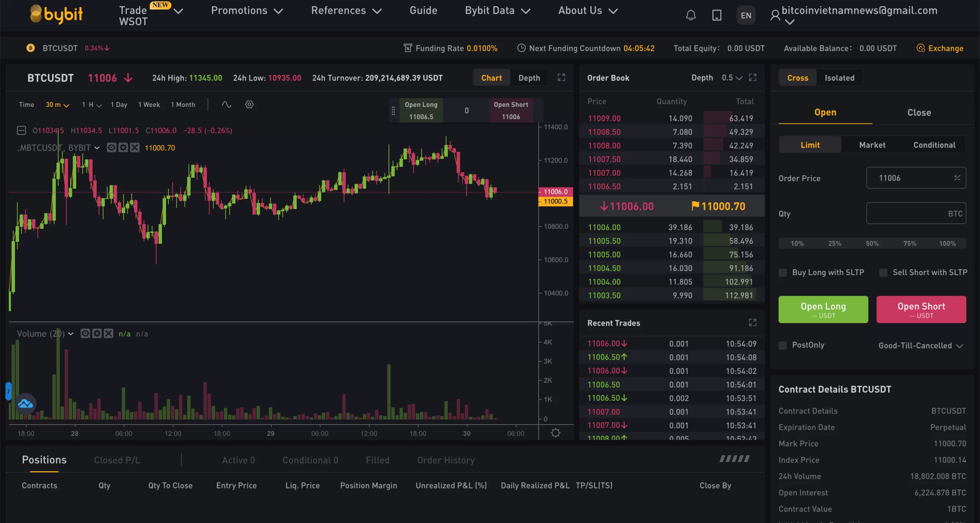Open Volume indicator settings gear
This screenshot has width=980, height=523.
pos(97,333)
